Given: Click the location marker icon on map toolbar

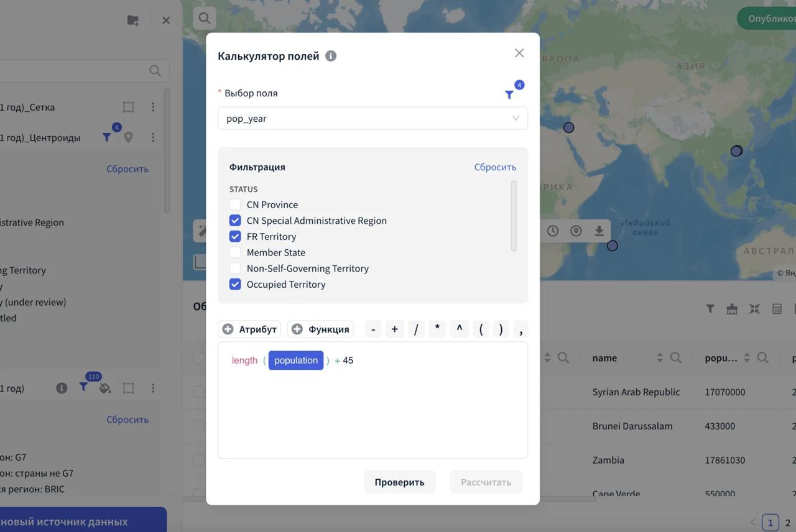Looking at the screenshot, I should (x=576, y=231).
